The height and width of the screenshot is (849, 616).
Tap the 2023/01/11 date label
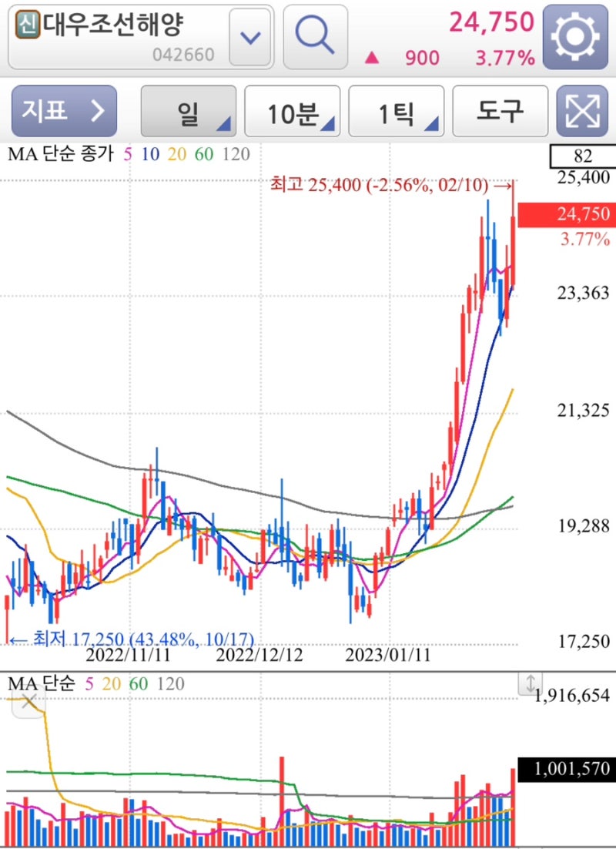click(388, 655)
